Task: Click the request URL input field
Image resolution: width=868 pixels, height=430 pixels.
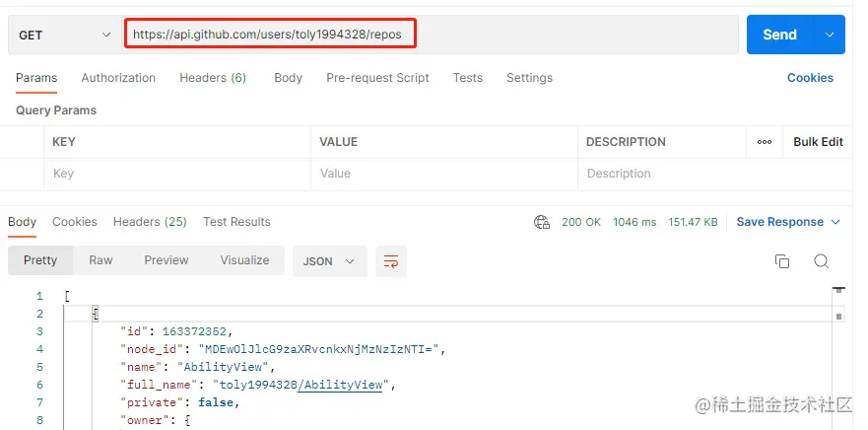Action: (x=431, y=35)
